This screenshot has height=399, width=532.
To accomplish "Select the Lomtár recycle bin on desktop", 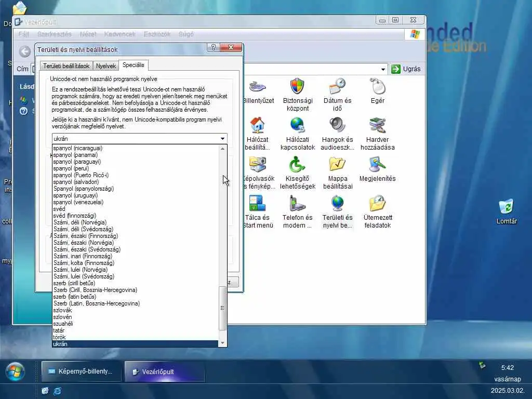I will pyautogui.click(x=507, y=212).
